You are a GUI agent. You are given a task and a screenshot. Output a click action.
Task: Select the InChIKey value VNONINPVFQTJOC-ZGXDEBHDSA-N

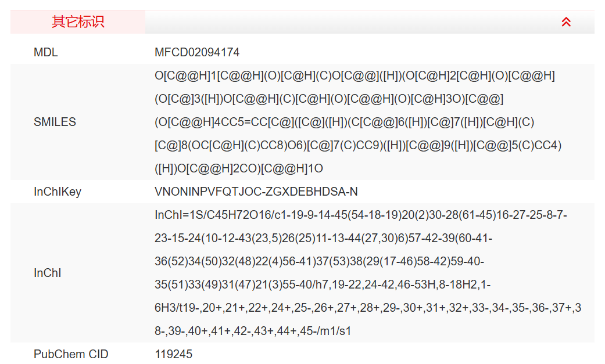[x=256, y=192]
